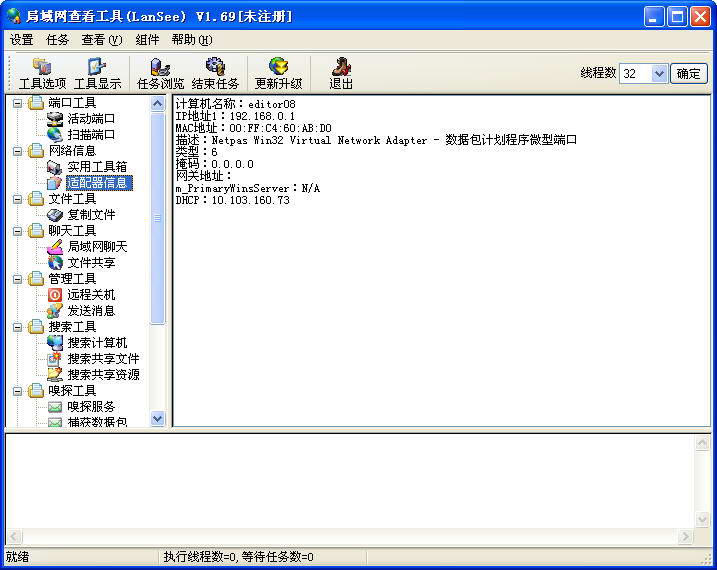The image size is (717, 570).
Task: Click the 工具显示 toolbar icon
Action: [98, 73]
